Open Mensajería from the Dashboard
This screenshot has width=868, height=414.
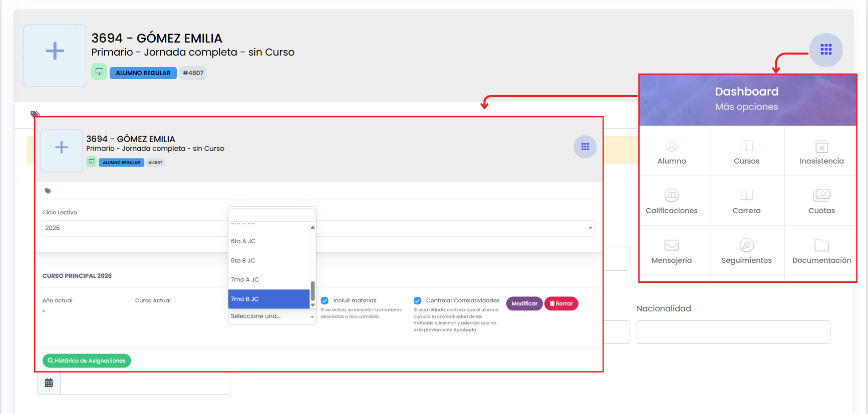point(671,251)
